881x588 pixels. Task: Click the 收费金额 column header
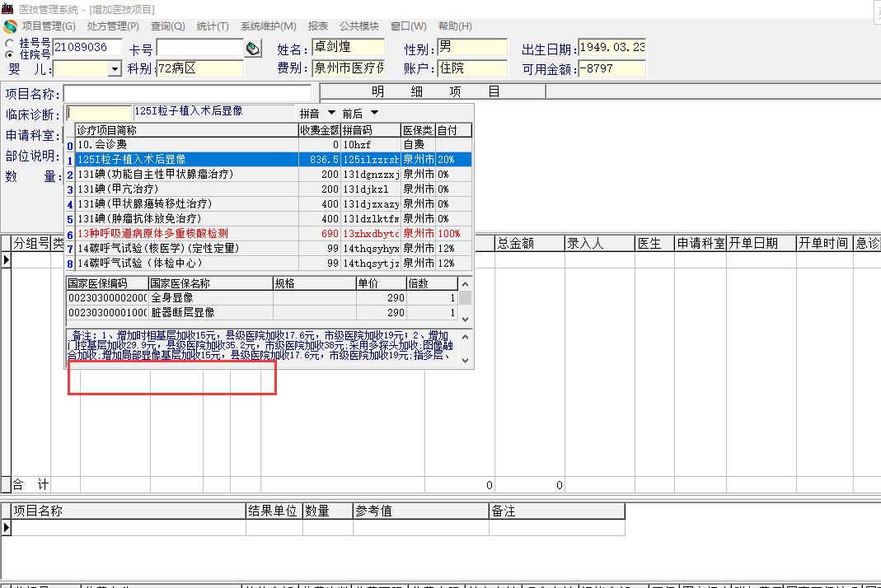320,130
